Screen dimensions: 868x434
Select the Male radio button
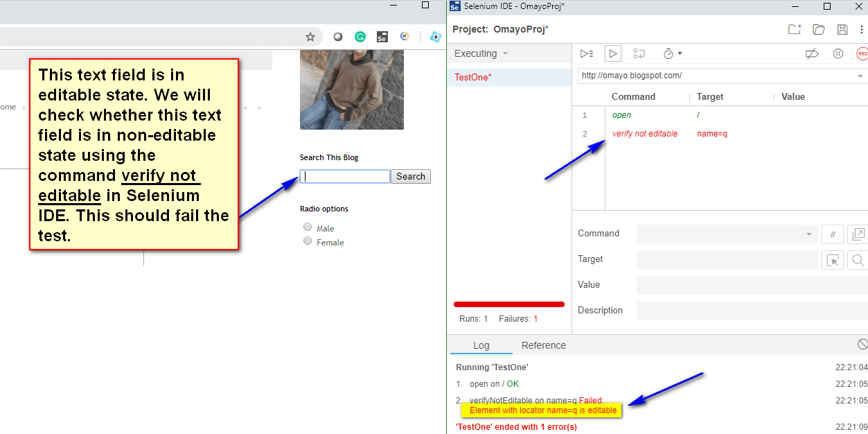pyautogui.click(x=307, y=227)
